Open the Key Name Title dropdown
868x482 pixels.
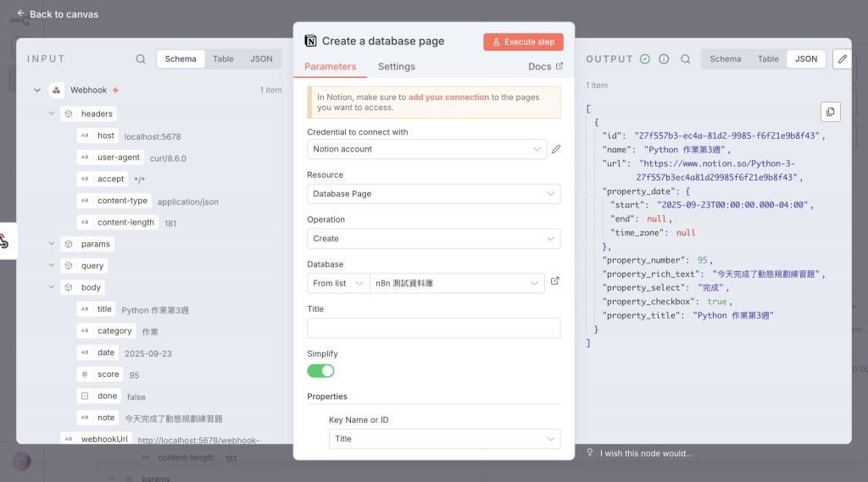coord(444,439)
